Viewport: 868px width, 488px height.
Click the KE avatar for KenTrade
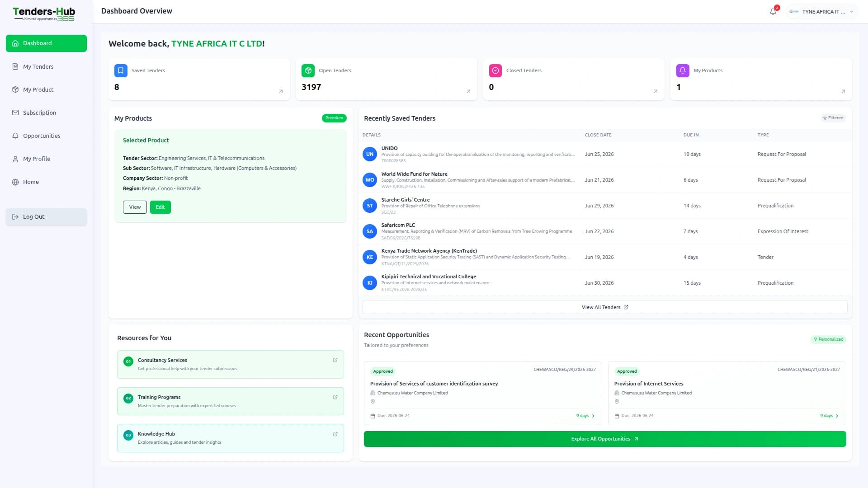coord(370,257)
